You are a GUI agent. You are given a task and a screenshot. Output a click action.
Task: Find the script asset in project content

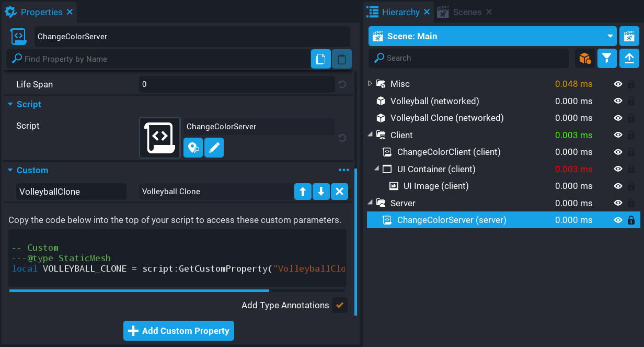193,148
